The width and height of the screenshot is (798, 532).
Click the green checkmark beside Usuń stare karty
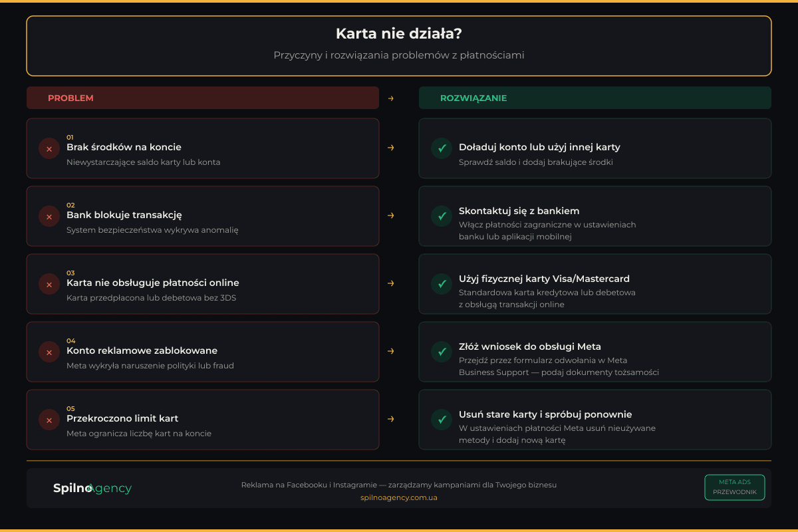pyautogui.click(x=442, y=420)
